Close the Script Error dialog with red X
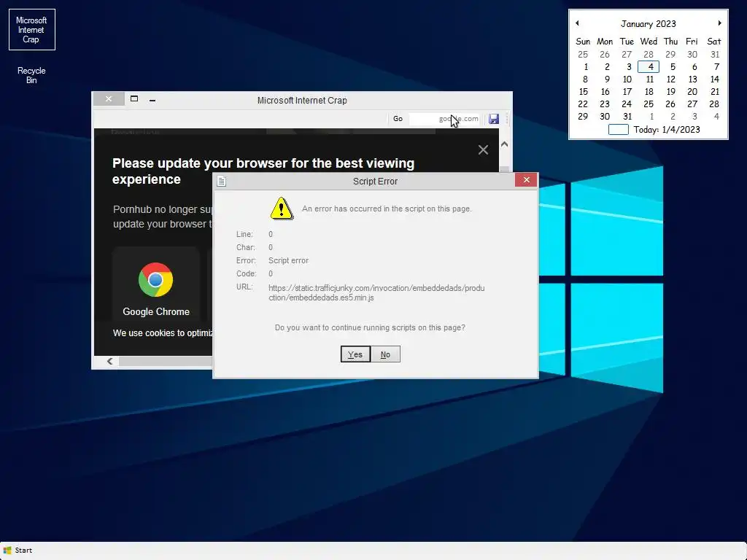 tap(526, 180)
